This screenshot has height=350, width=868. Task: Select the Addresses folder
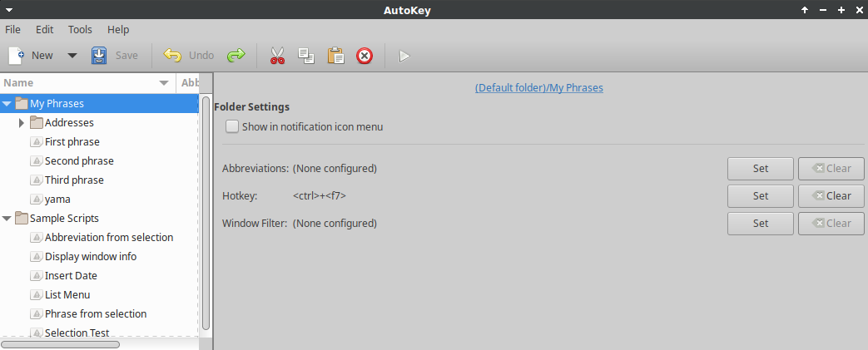point(69,123)
